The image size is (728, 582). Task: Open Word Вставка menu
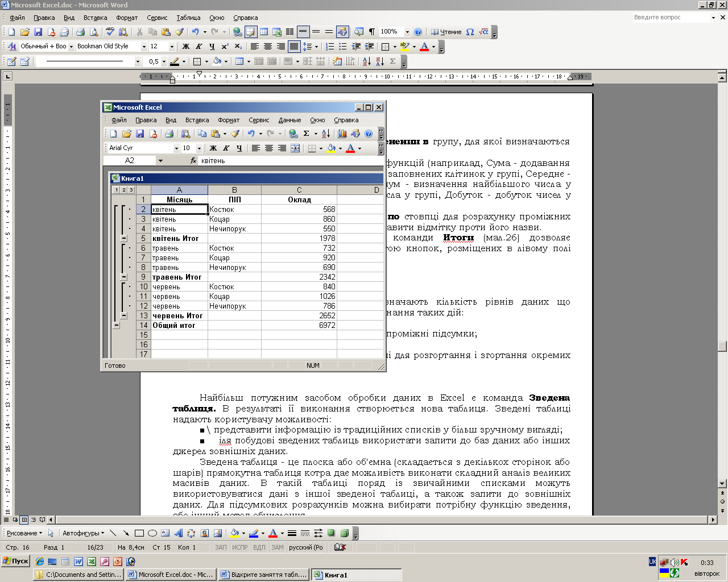point(95,18)
